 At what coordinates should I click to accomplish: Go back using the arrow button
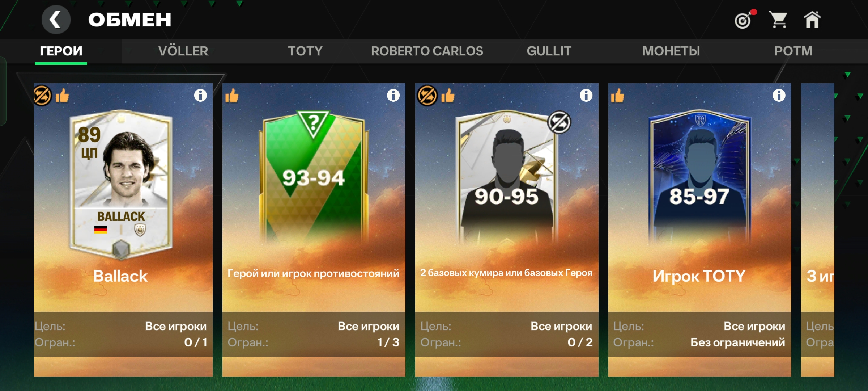click(x=56, y=20)
